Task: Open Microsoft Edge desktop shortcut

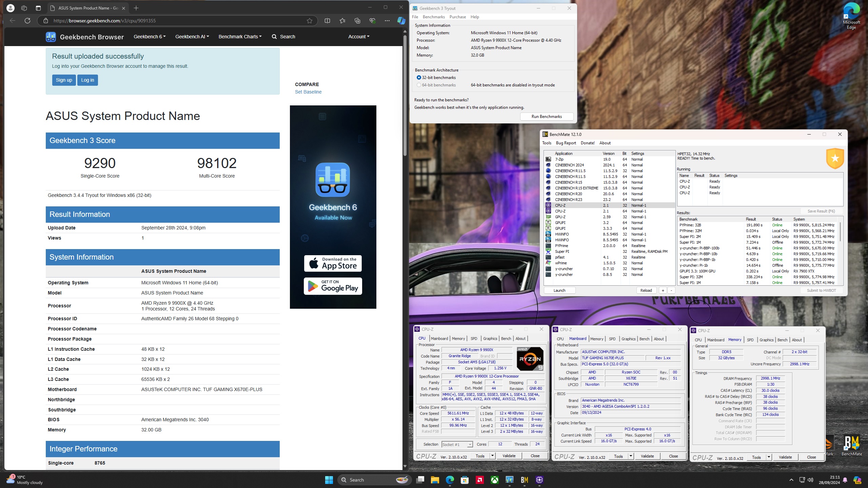Action: click(851, 16)
